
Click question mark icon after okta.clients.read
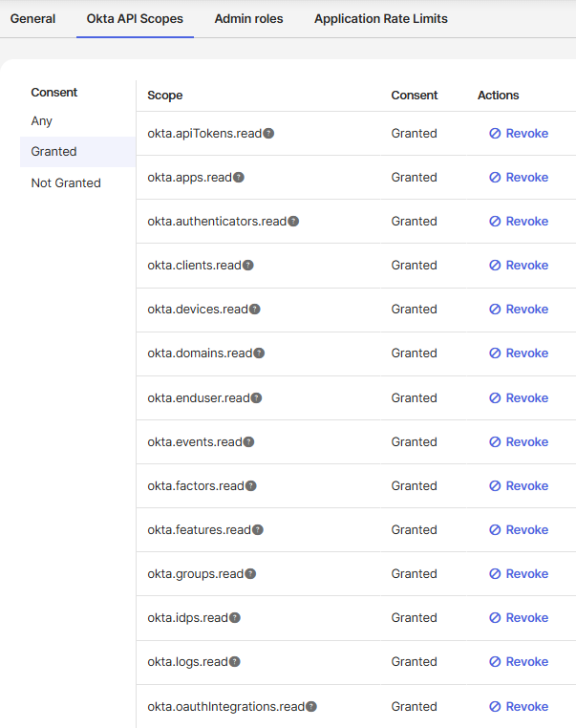[248, 266]
